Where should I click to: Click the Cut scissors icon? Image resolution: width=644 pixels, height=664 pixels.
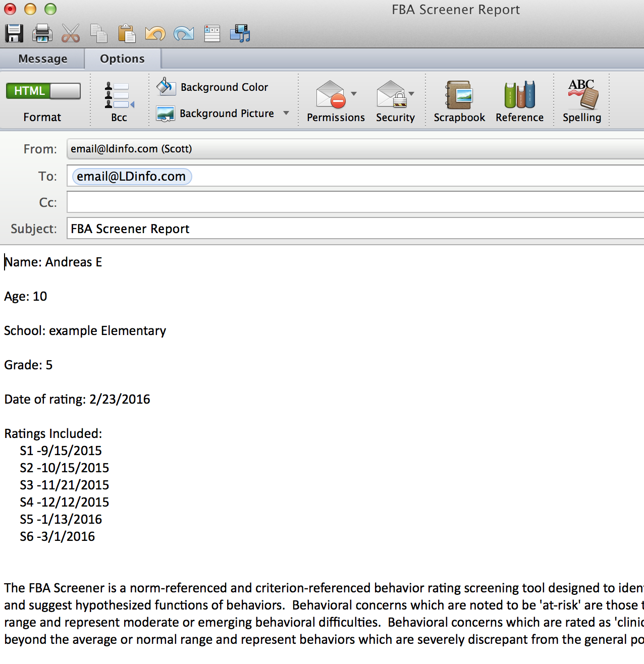(x=71, y=33)
